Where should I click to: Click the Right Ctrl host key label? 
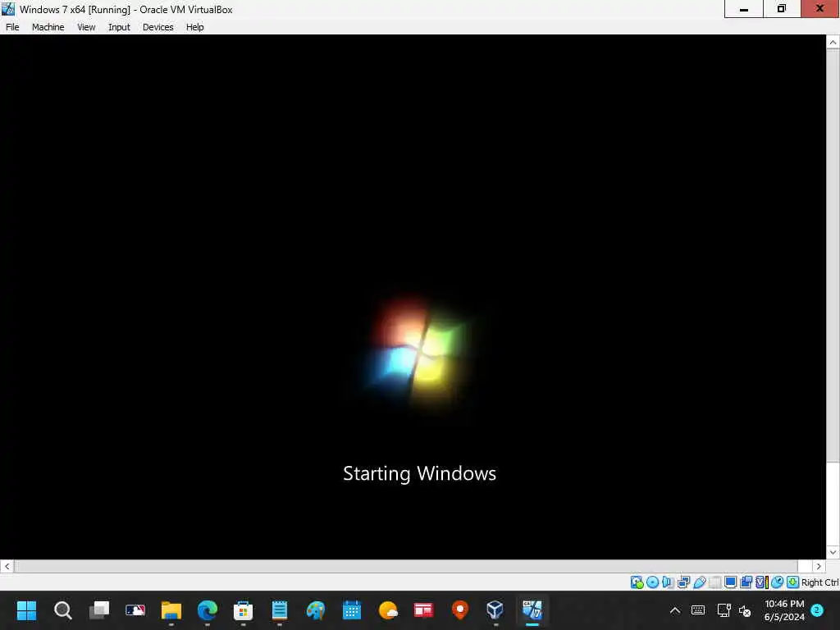pyautogui.click(x=819, y=582)
